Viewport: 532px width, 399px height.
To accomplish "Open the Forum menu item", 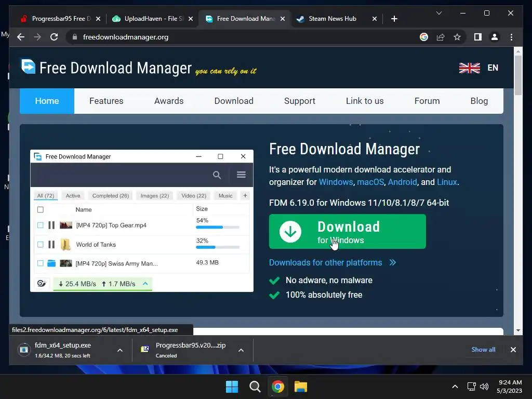I will [x=427, y=101].
